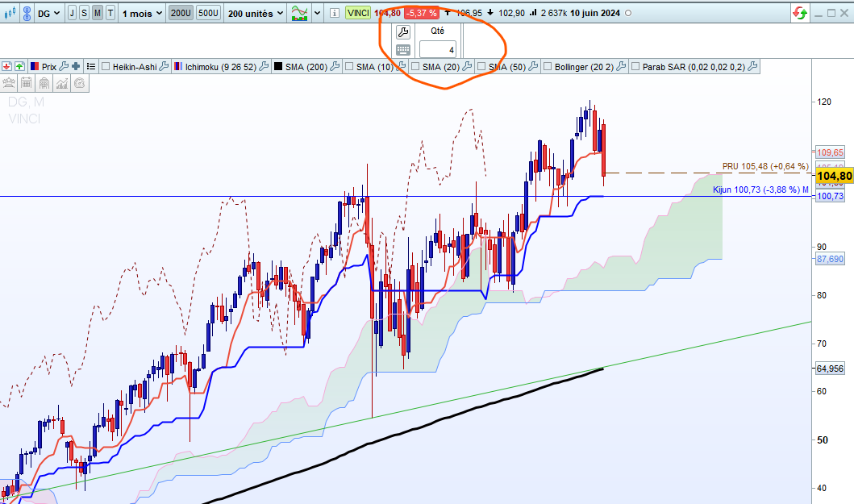The image size is (854, 504).
Task: Click the bar chart trend icon
Action: pyautogui.click(x=61, y=83)
